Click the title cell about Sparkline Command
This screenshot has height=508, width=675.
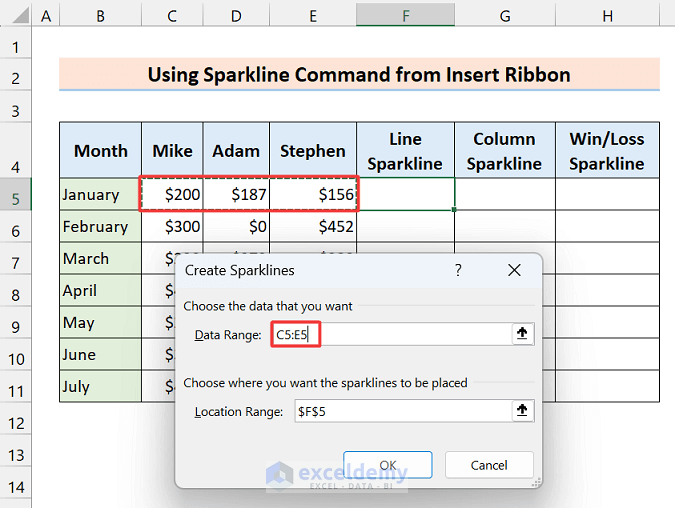click(359, 74)
